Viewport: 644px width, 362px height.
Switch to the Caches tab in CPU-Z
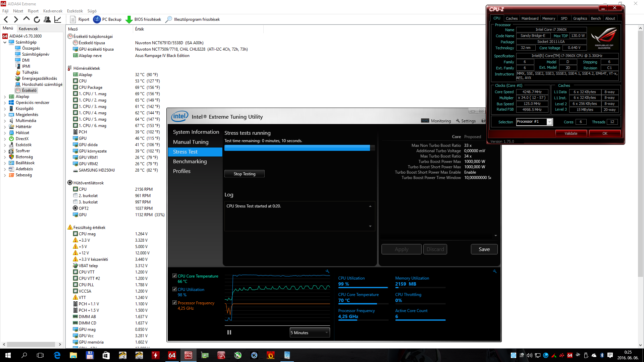coord(512,18)
